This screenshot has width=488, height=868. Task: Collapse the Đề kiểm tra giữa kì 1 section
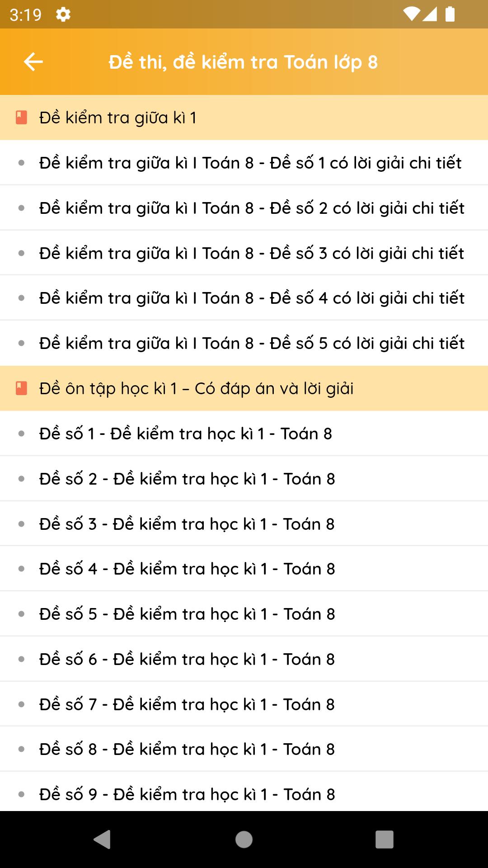(244, 118)
